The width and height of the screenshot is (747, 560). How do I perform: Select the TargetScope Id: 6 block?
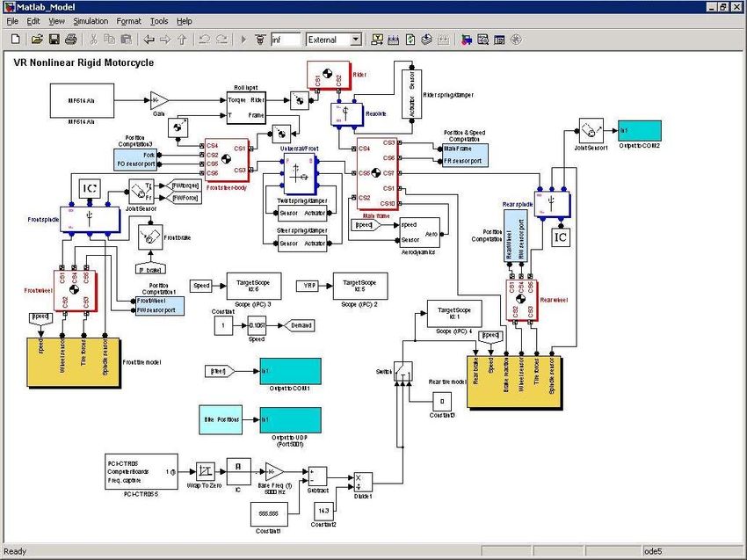(254, 286)
